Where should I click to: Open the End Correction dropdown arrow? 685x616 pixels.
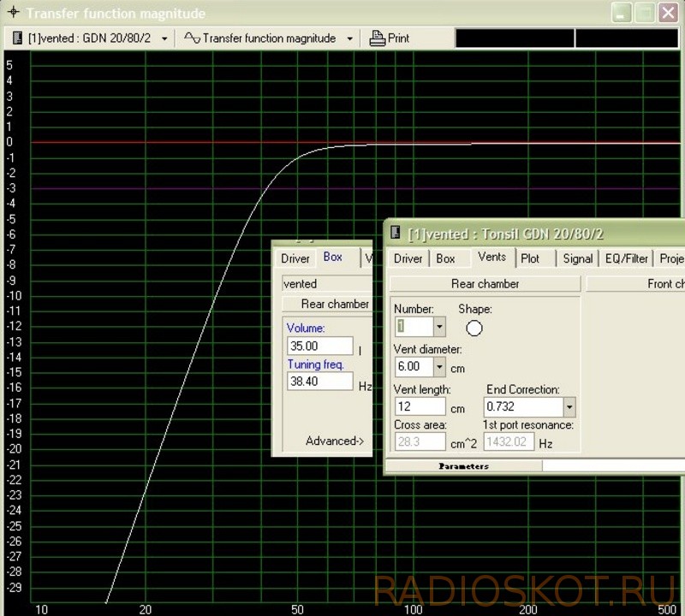[569, 407]
